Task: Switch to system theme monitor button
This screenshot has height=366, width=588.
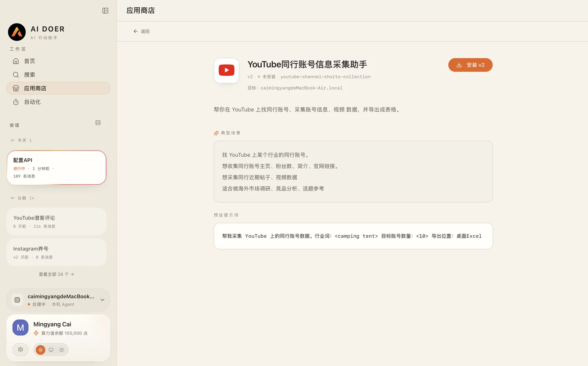Action: 51,350
